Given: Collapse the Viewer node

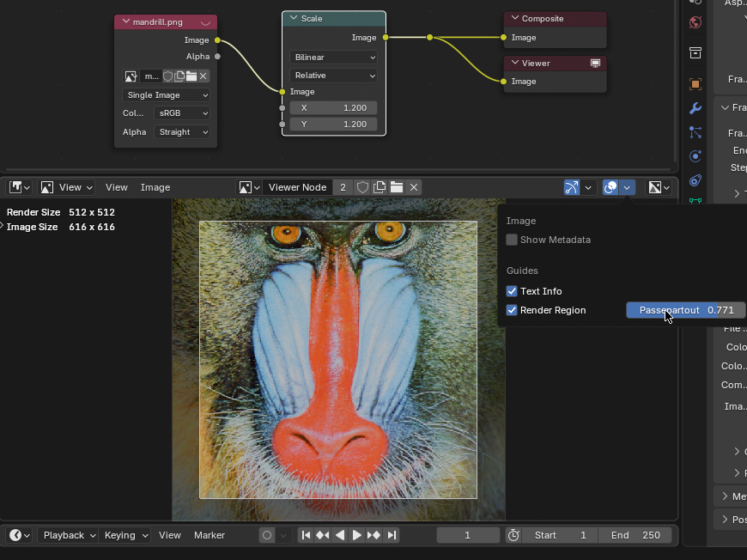Looking at the screenshot, I should pos(515,63).
